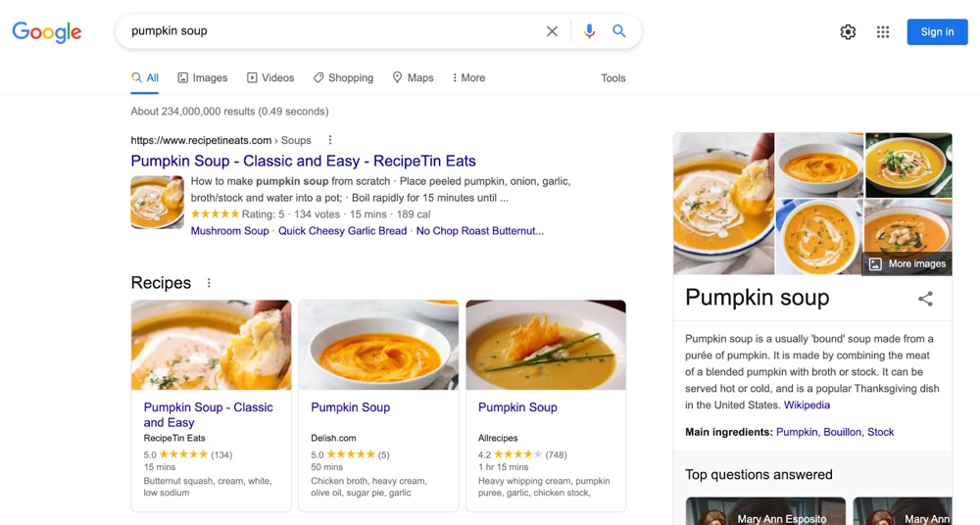Image resolution: width=980 pixels, height=525 pixels.
Task: Open the Tools options
Action: [613, 78]
